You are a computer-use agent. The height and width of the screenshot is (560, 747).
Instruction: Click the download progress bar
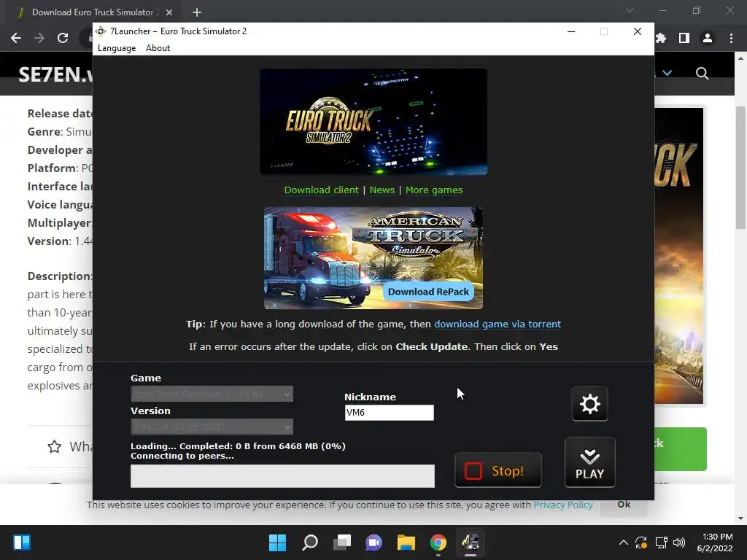[282, 475]
